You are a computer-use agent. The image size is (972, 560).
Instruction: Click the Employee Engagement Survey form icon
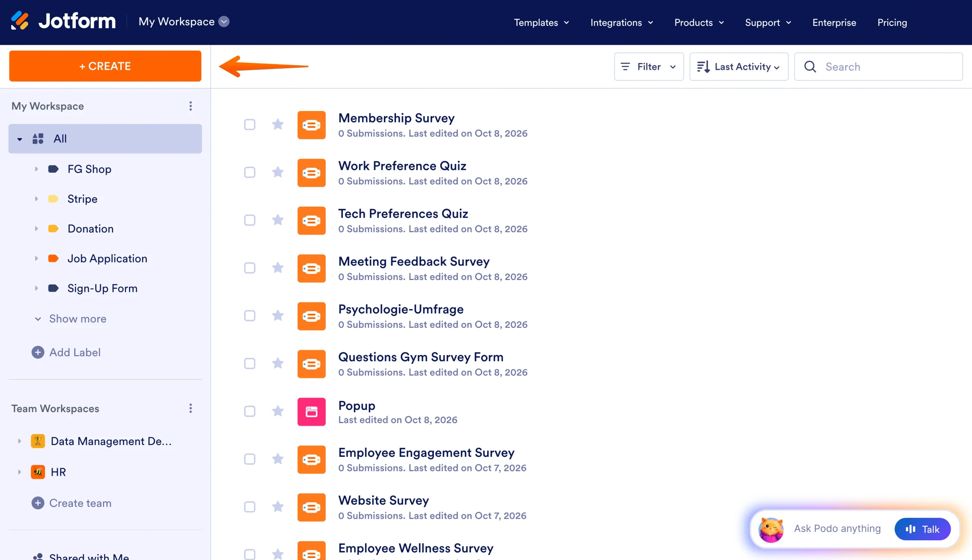312,459
